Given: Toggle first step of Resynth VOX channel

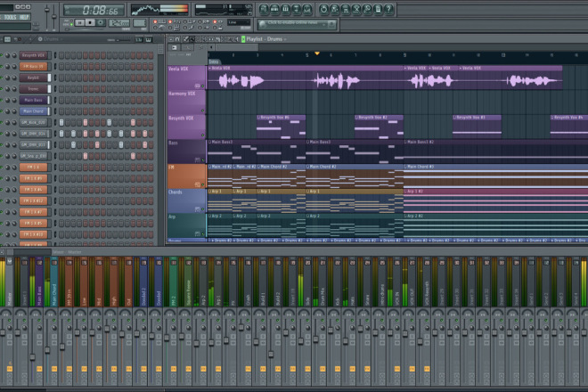Looking at the screenshot, I should (61, 55).
